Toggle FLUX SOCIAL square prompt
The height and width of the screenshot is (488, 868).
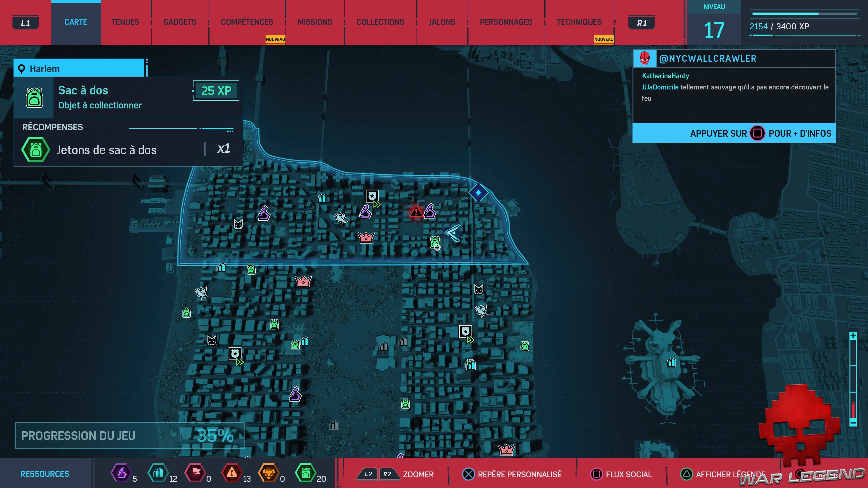597,474
